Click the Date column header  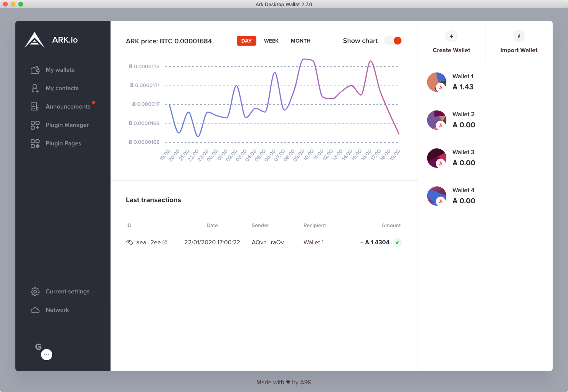coord(212,226)
